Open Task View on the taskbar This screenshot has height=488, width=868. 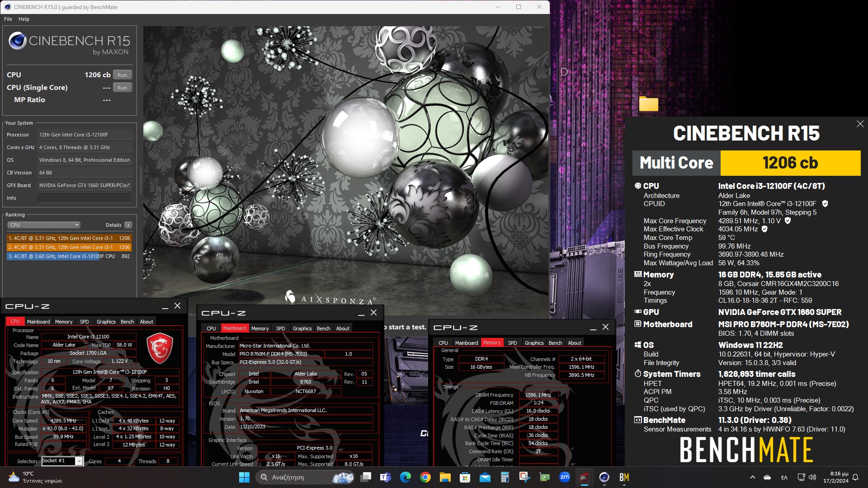click(x=366, y=477)
